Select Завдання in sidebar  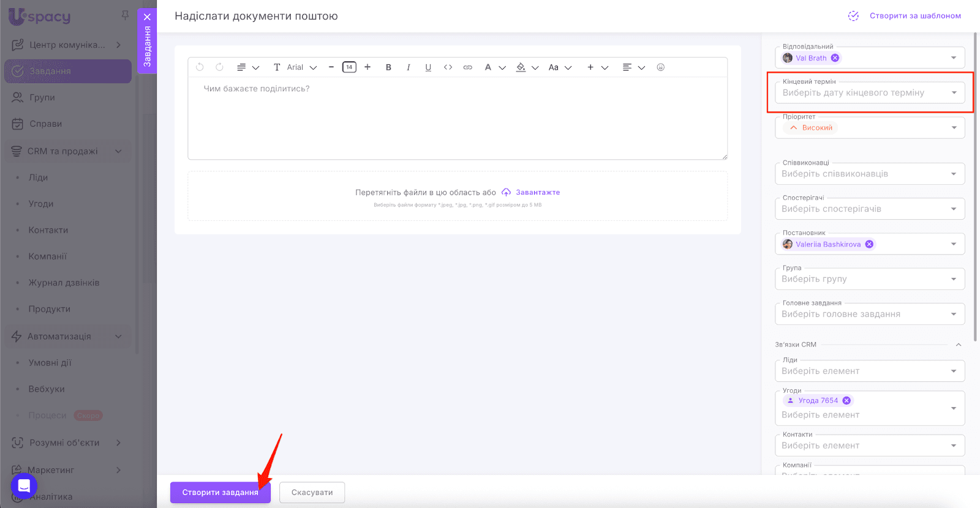(x=68, y=71)
